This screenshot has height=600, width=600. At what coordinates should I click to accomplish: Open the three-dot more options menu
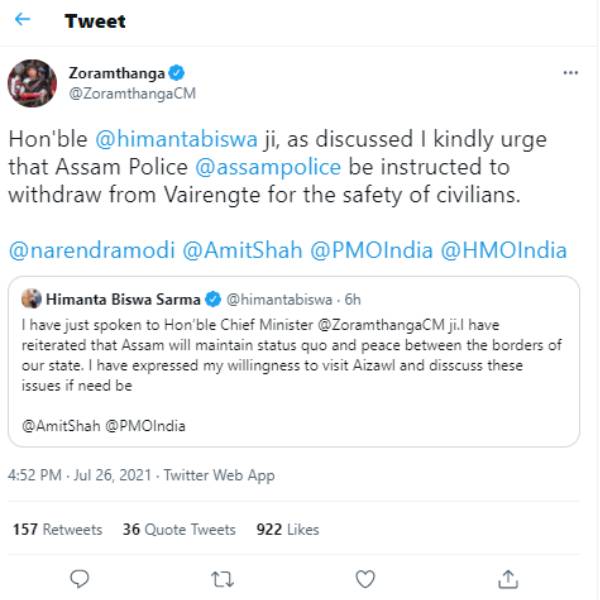570,73
